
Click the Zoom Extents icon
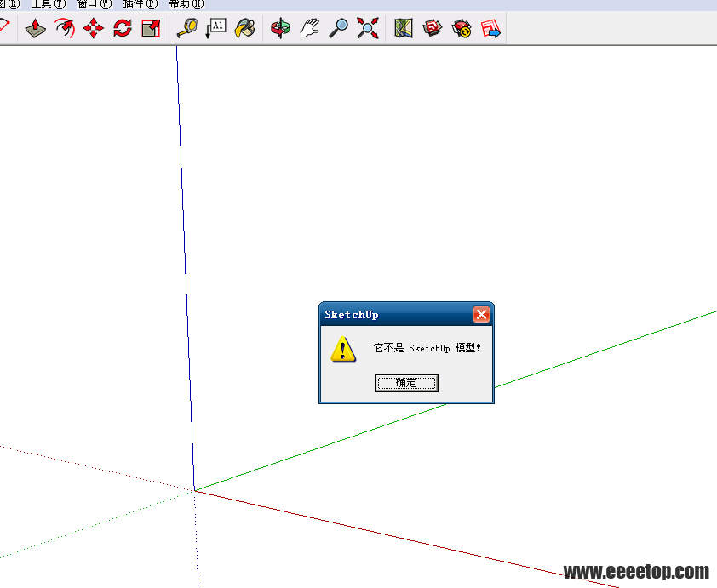(x=367, y=28)
